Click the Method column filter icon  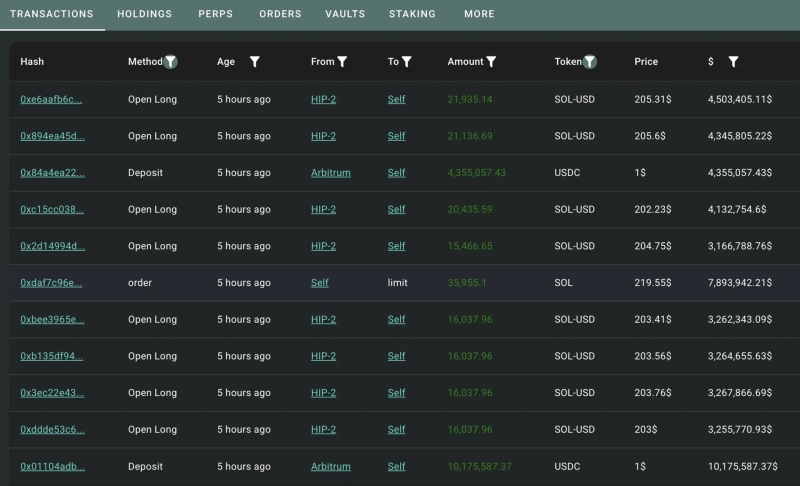pyautogui.click(x=171, y=62)
